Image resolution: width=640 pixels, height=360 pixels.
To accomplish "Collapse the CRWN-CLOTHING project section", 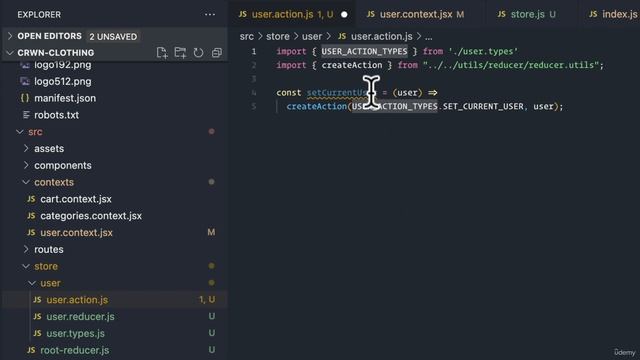I will point(10,53).
